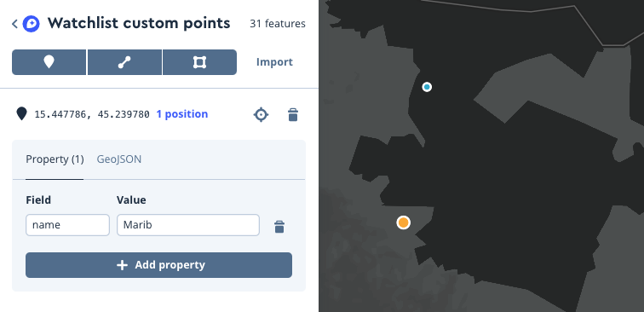Delete the feature using top trash icon
This screenshot has width=644, height=312.
pyautogui.click(x=293, y=115)
